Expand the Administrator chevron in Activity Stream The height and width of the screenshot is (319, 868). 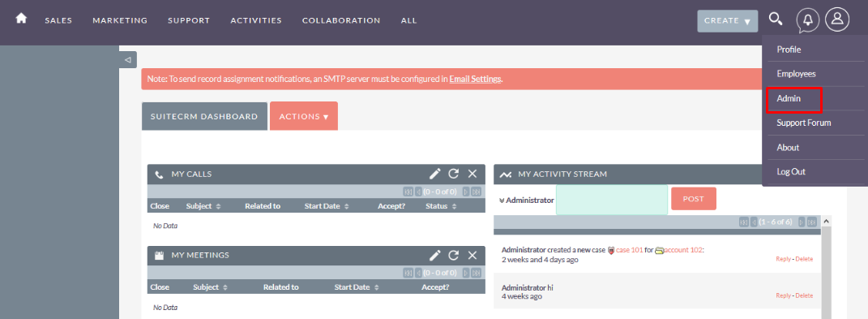point(502,200)
